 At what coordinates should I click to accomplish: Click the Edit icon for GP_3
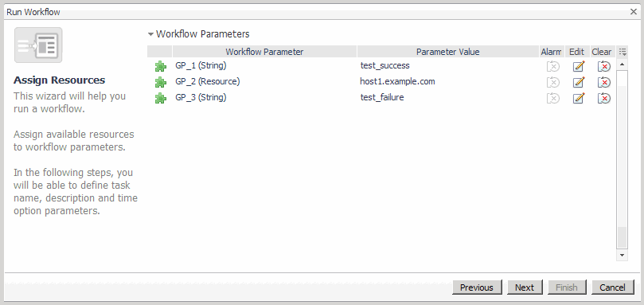pos(578,98)
